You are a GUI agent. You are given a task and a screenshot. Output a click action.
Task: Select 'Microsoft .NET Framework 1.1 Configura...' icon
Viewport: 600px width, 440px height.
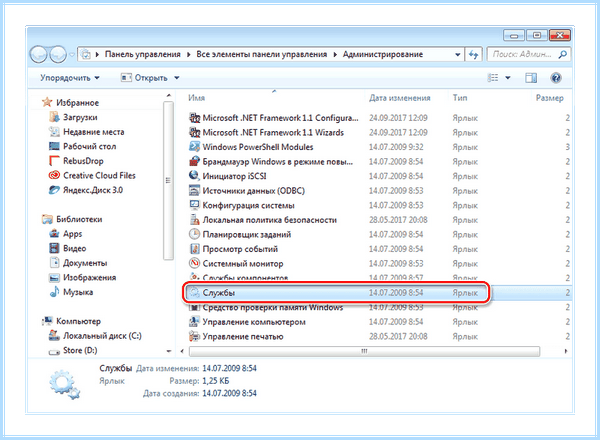[x=195, y=117]
